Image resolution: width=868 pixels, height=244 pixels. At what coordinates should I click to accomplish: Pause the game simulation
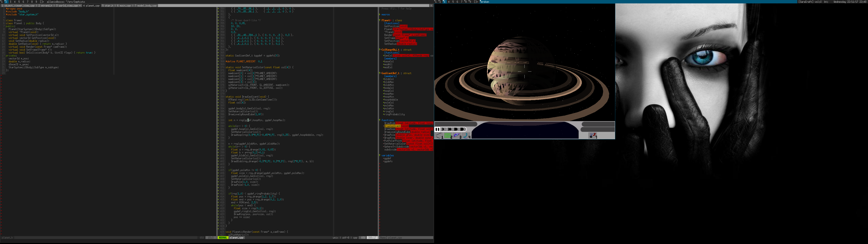[x=437, y=129]
